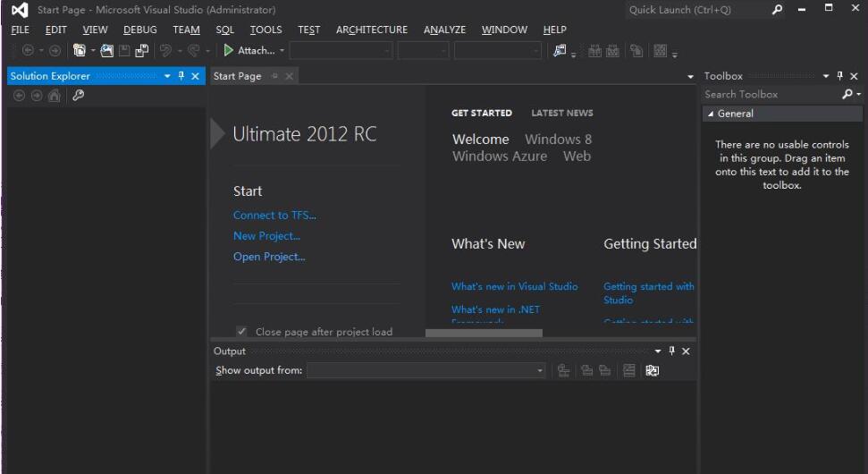The image size is (868, 474).
Task: Click the New Project toolbar icon
Action: point(80,51)
